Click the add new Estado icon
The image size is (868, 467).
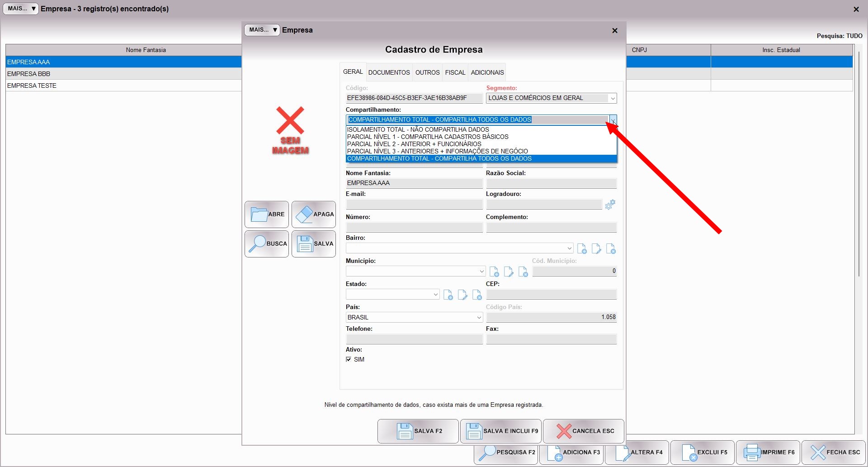(448, 295)
